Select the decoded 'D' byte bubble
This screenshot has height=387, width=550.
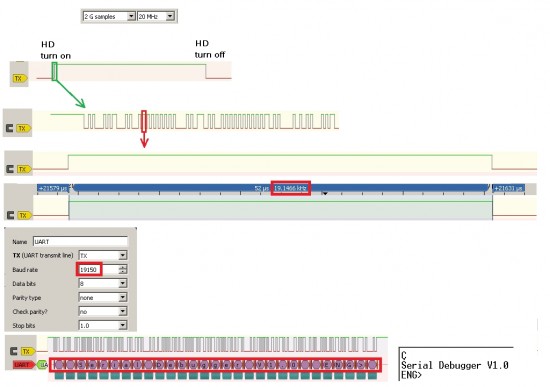(160, 365)
